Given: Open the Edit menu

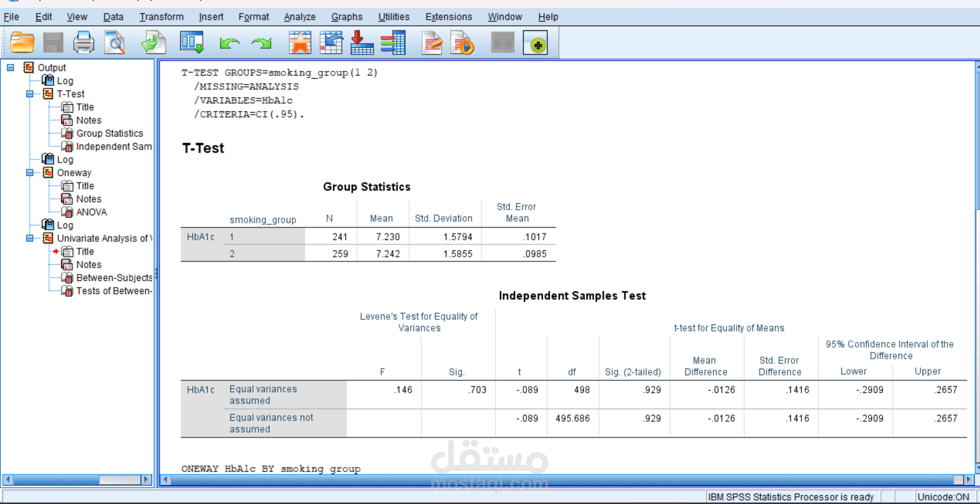Looking at the screenshot, I should (x=43, y=17).
